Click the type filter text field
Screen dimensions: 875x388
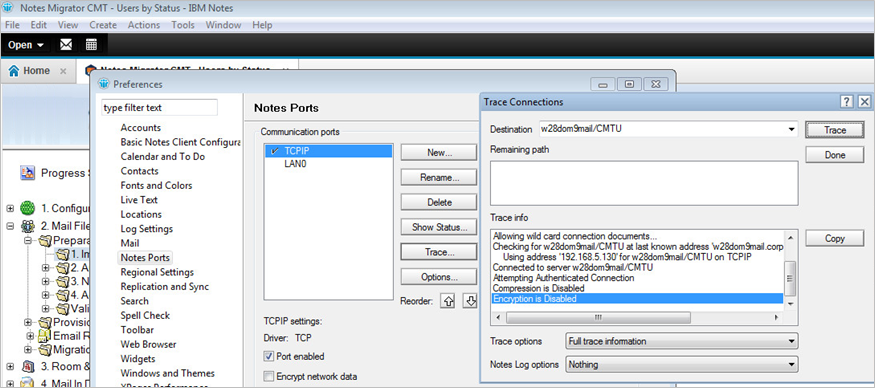tap(159, 108)
